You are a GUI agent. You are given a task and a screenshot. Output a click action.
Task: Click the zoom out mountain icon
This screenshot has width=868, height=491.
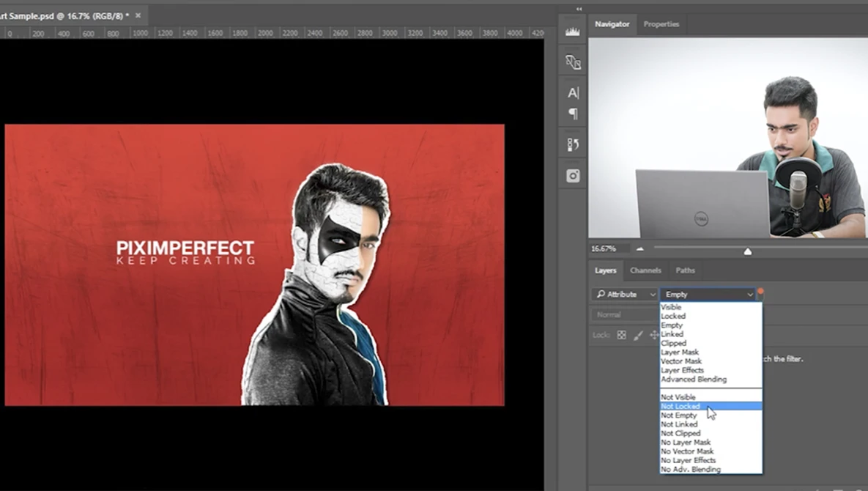coord(640,248)
